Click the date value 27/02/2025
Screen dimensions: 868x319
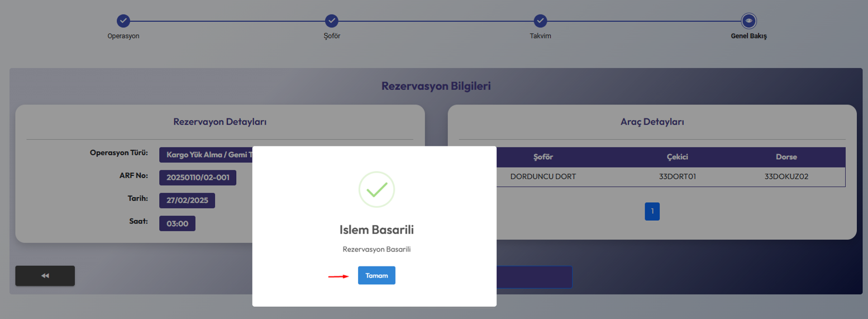coord(187,201)
